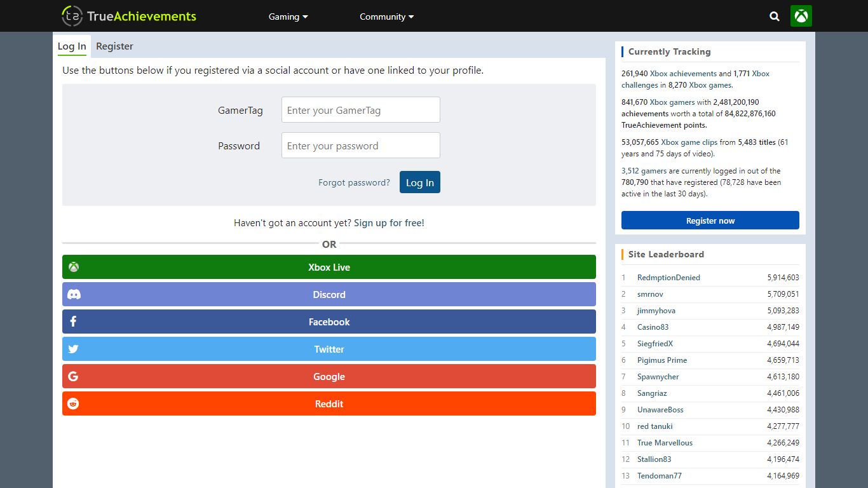Open RedmptionDenied leaderboard profile
868x488 pixels.
(x=668, y=278)
